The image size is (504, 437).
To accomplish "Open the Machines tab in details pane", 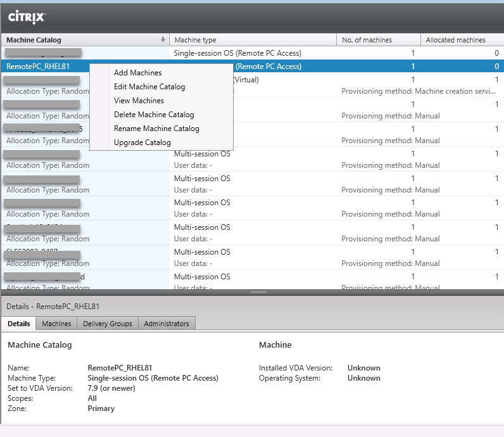I will pos(56,324).
